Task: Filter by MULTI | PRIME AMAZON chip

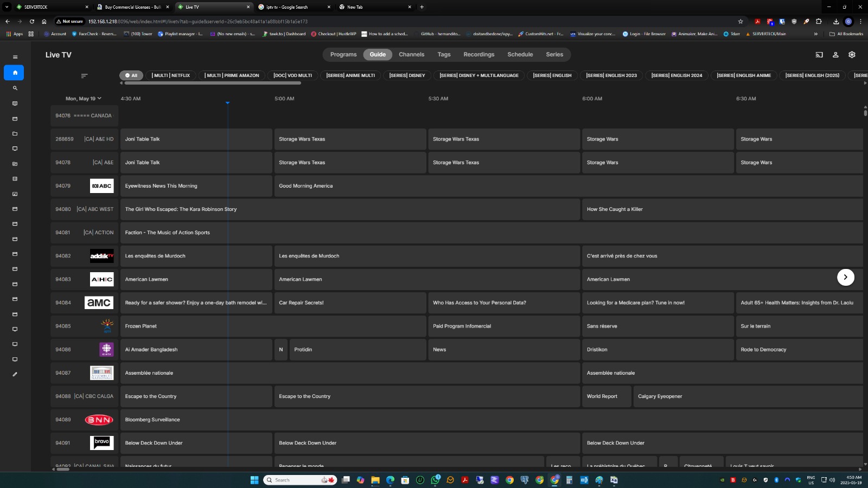Action: [x=232, y=75]
